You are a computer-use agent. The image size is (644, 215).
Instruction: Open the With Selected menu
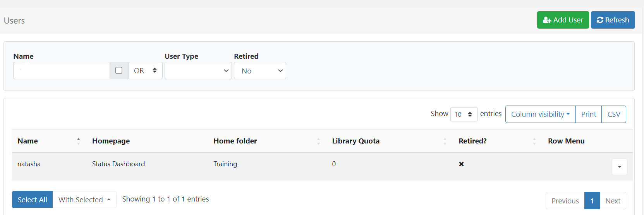click(84, 200)
